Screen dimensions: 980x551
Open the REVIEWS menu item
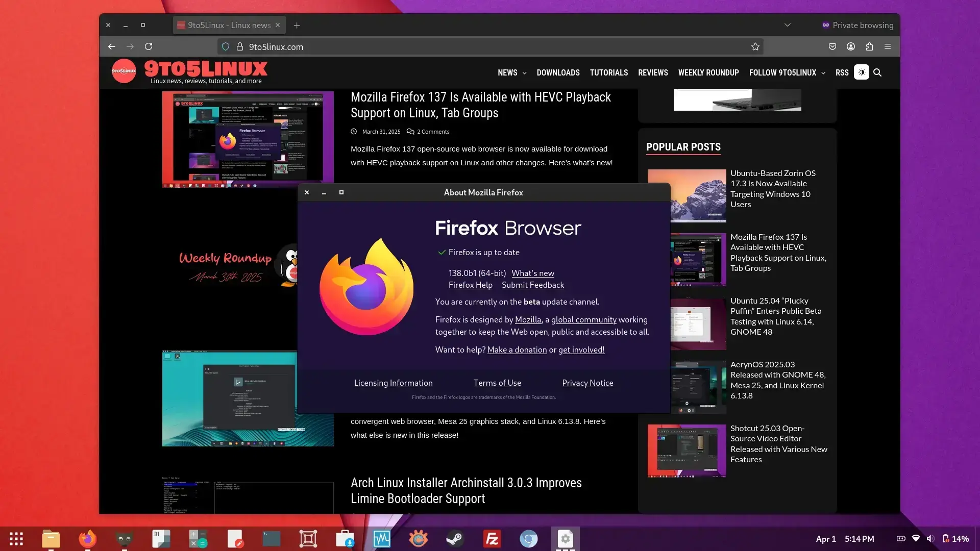coord(653,72)
